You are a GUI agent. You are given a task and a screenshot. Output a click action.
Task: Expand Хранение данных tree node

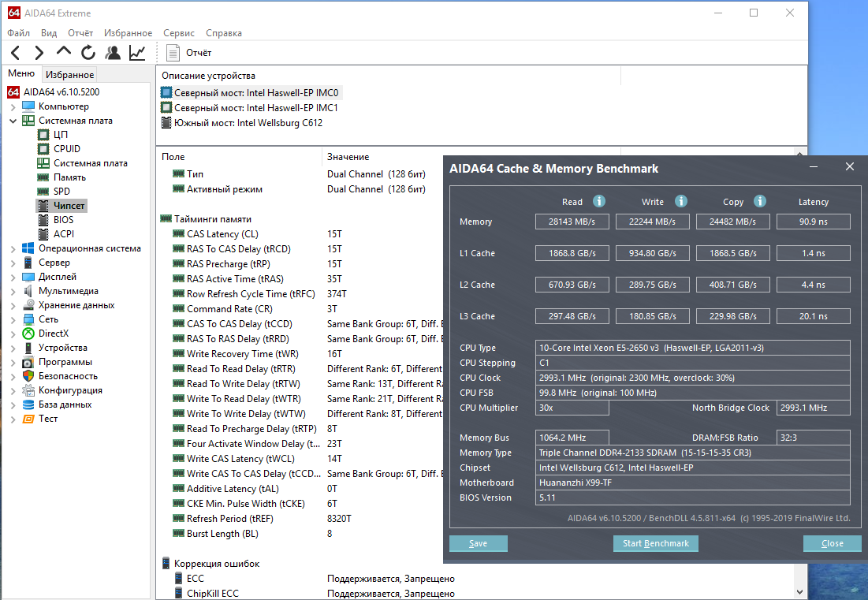[13, 305]
